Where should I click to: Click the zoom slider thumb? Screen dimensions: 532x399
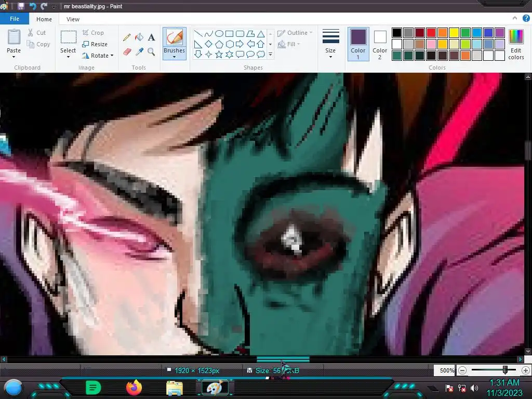point(505,370)
